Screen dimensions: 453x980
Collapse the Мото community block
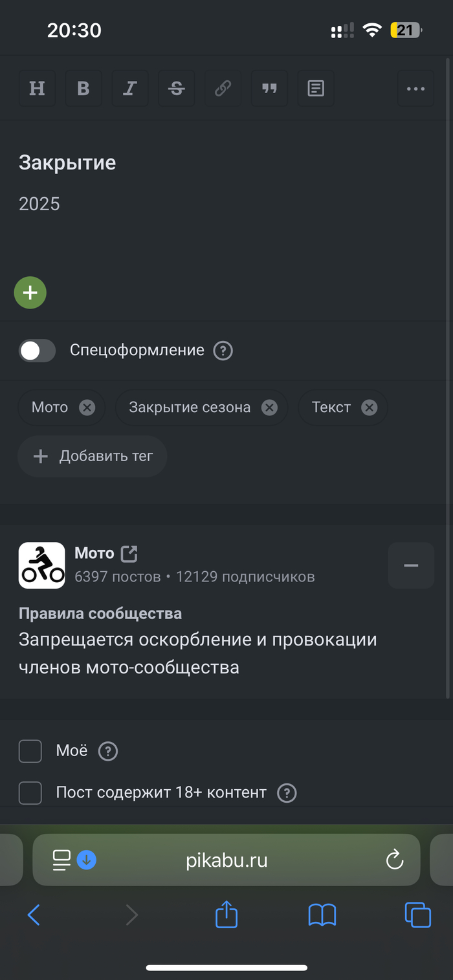tap(411, 565)
